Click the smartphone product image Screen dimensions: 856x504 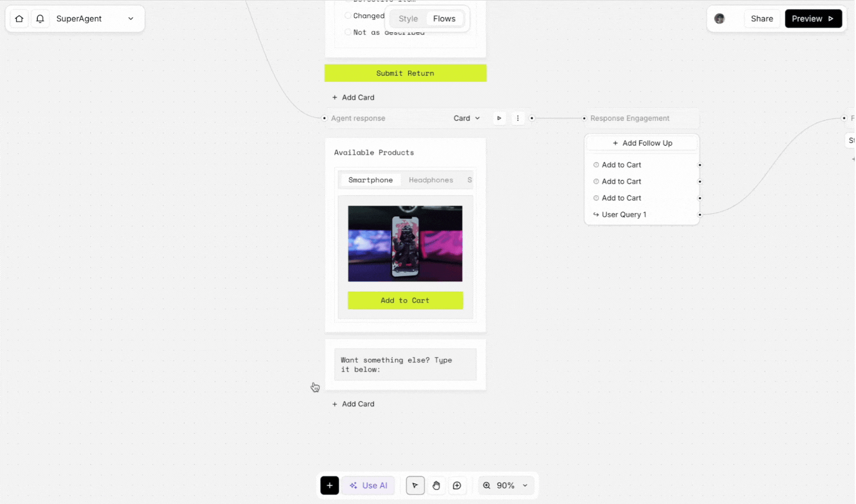point(405,243)
